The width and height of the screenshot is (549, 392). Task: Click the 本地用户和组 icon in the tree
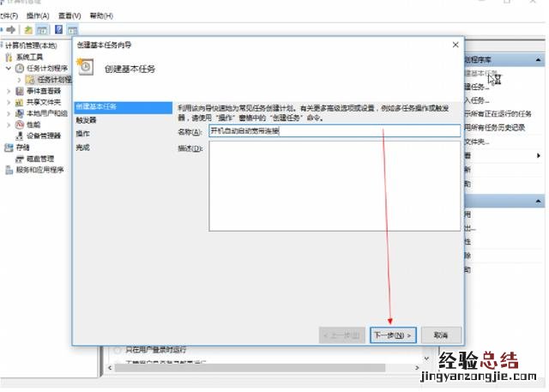(20, 114)
